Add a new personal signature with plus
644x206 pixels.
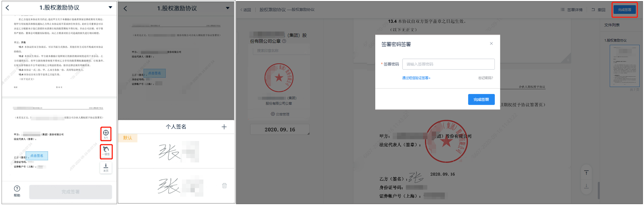pyautogui.click(x=224, y=127)
